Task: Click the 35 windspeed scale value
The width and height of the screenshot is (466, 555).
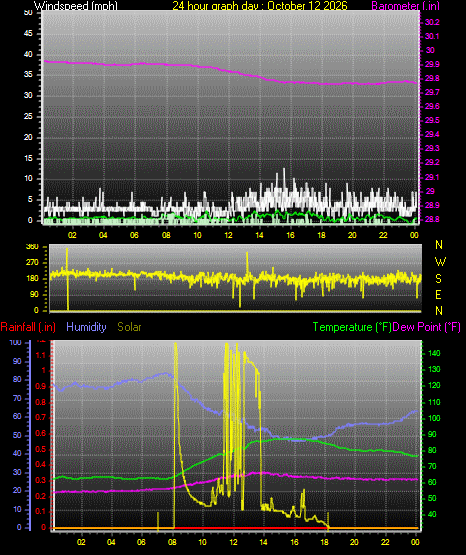Action: pyautogui.click(x=28, y=75)
